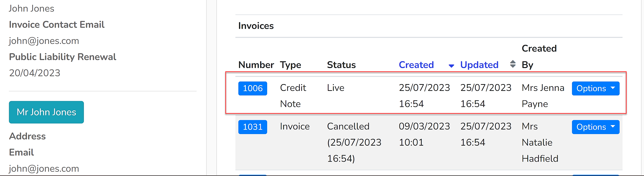Click the Created column sort arrow icon
Viewport: 644px width, 176px height.
(451, 66)
